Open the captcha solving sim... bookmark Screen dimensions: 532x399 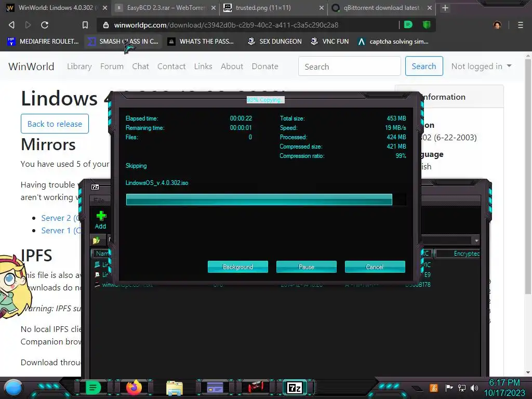[x=394, y=42]
